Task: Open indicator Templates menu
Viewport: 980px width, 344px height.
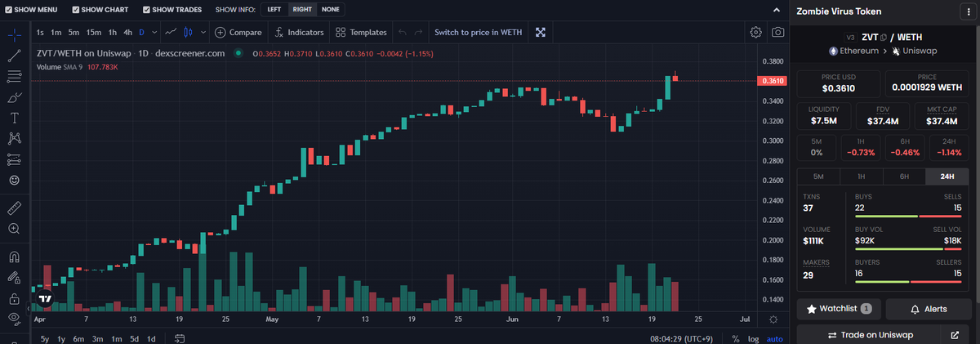Action: click(x=360, y=32)
